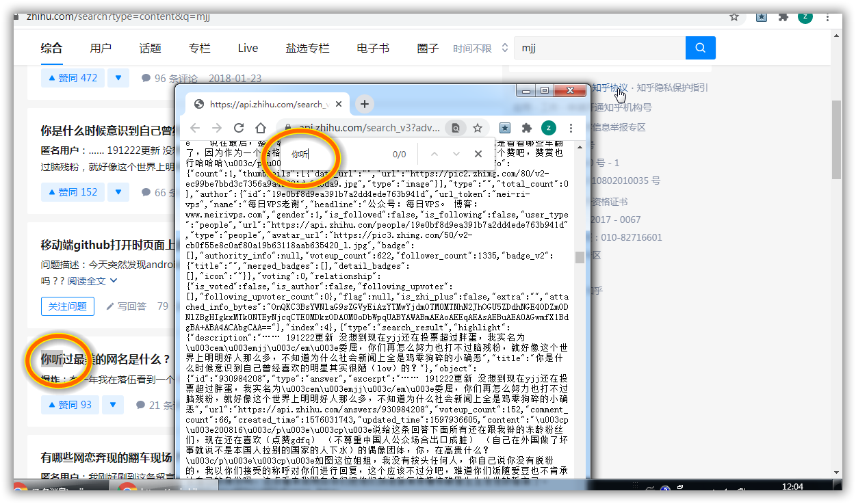This screenshot has height=504, width=856.
Task: Go forward in the api.zhihu.com popup window
Action: click(217, 128)
